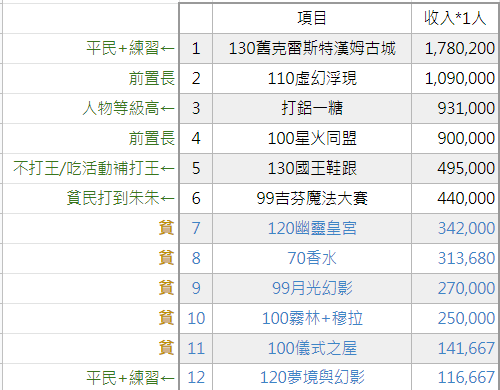Select the header cell 項目
Image resolution: width=500 pixels, height=390 pixels.
[312, 18]
